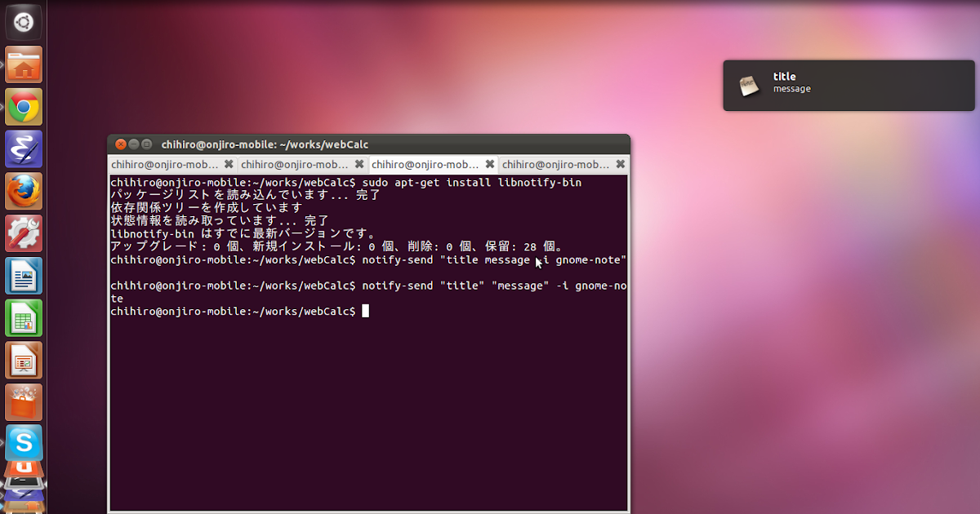Close the second terminal tab
The image size is (980, 514).
tap(359, 164)
